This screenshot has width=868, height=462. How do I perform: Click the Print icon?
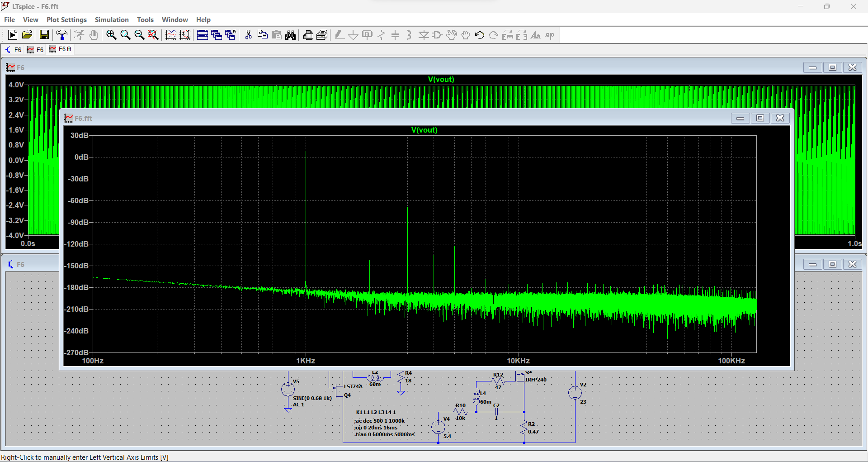coord(322,35)
